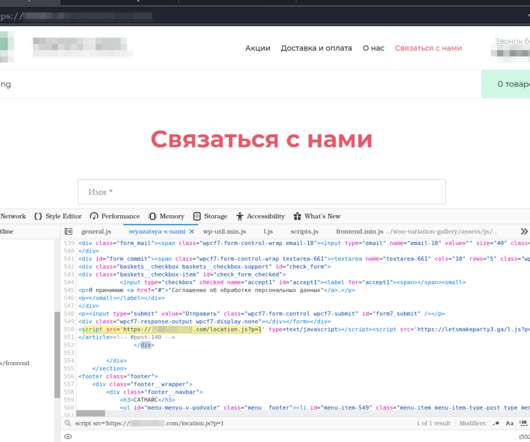
Task: Click the browser address bar URL
Action: [76, 16]
